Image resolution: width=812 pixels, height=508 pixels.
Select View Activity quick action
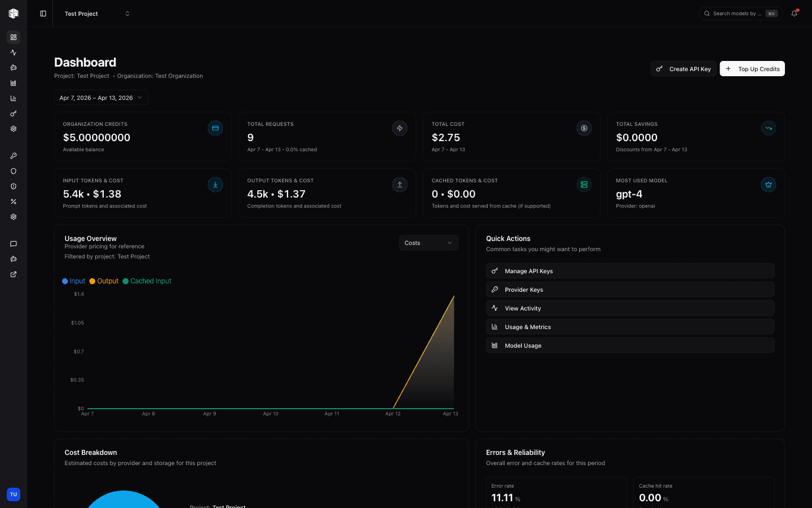630,308
